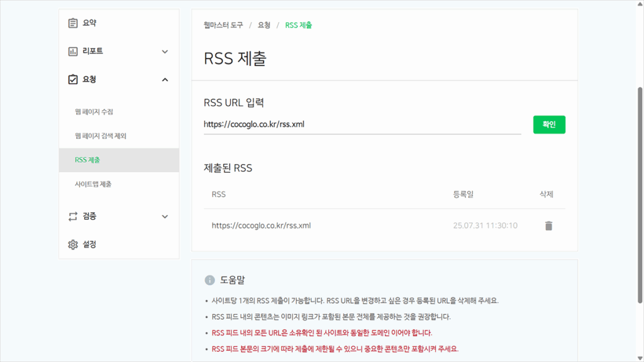This screenshot has height=362, width=644.
Task: Click the RSS URL 입력 heading
Action: click(x=234, y=102)
